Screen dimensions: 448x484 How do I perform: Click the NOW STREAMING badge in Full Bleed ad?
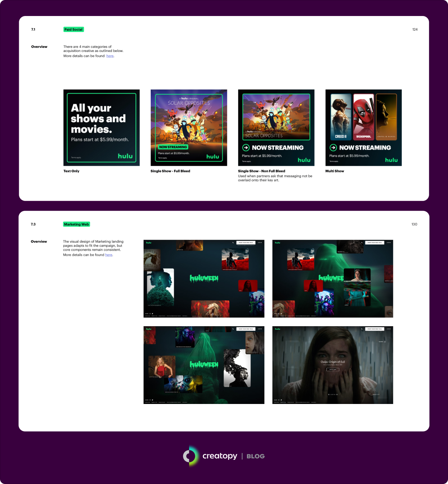point(173,147)
